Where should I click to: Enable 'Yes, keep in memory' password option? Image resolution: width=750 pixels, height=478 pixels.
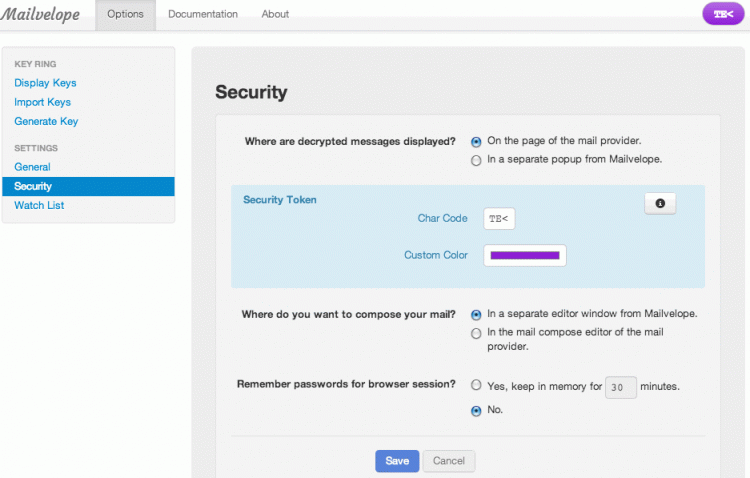click(x=476, y=386)
